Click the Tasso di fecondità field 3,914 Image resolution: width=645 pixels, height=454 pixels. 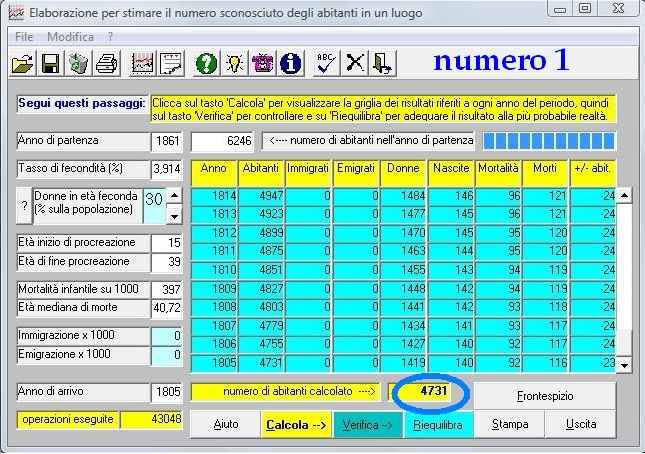click(x=167, y=169)
